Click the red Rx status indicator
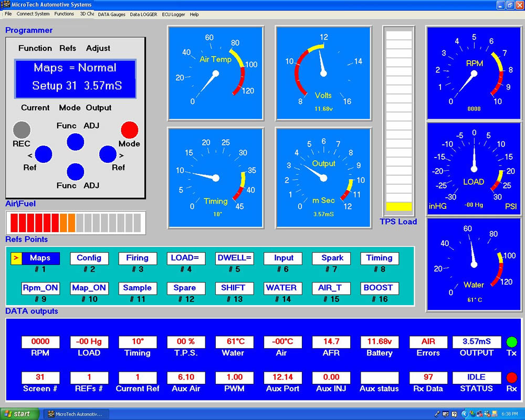 pyautogui.click(x=511, y=376)
